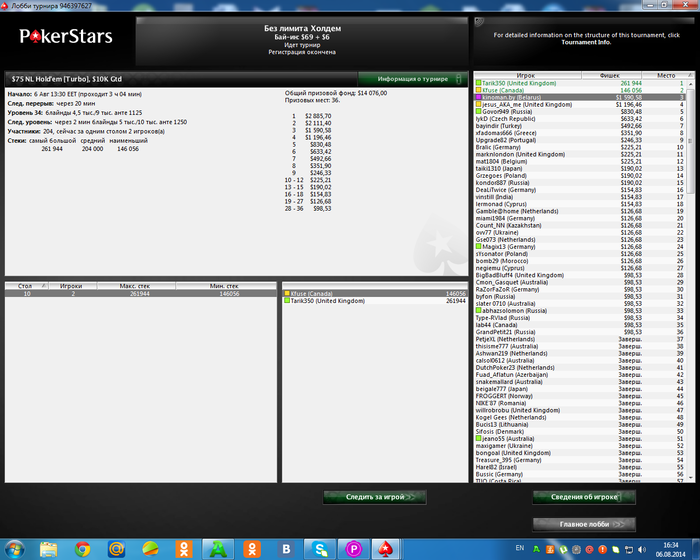Go to Главное лобби
The image size is (700, 560).
point(584,524)
